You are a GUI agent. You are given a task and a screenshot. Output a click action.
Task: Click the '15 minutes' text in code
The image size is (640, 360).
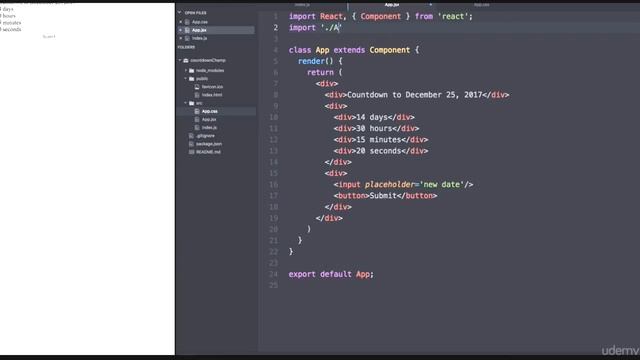pos(378,140)
